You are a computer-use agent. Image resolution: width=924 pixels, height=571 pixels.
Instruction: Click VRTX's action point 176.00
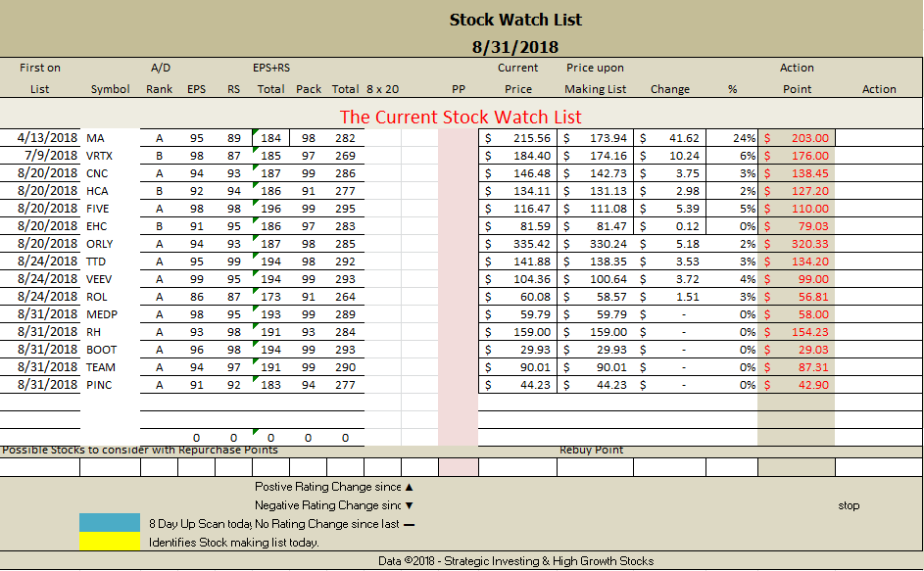(x=809, y=156)
